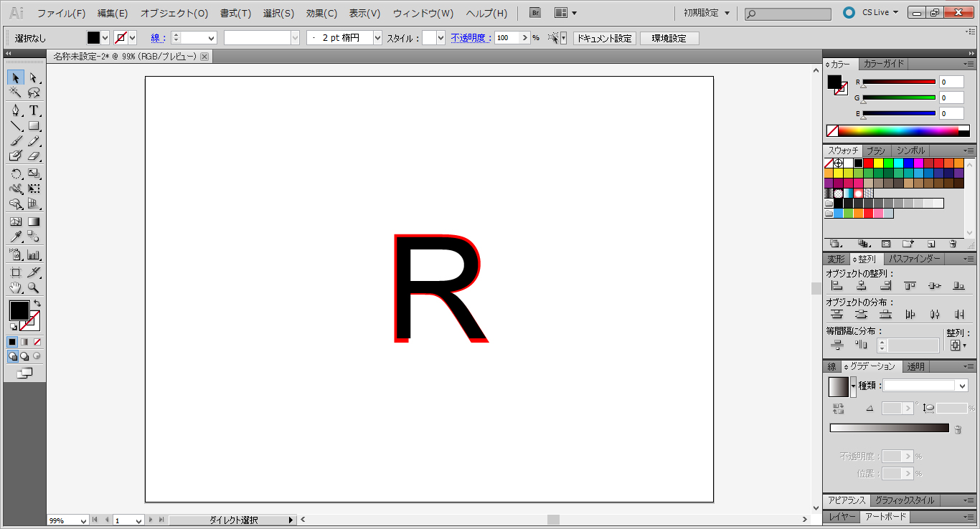Set paint mode to Gradient

click(x=24, y=342)
